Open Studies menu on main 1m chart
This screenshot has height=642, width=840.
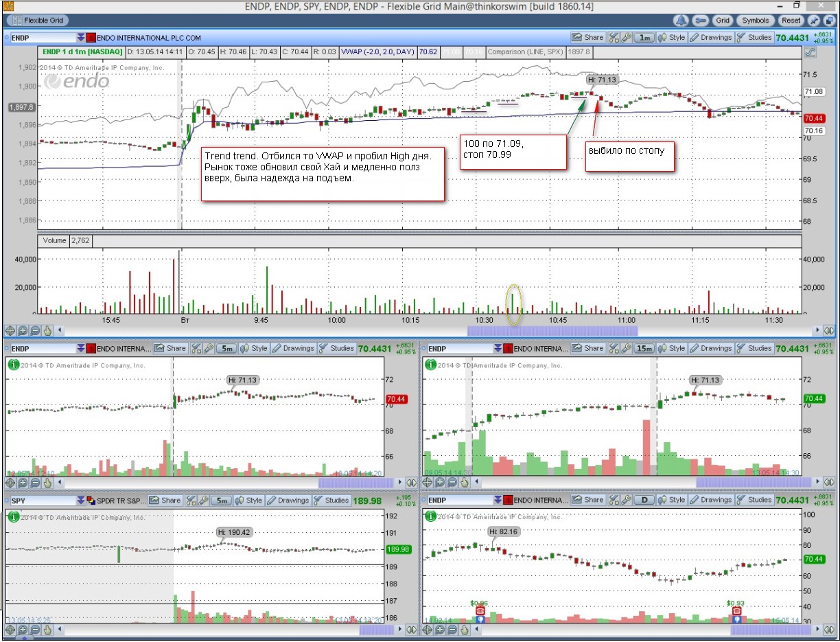coord(754,38)
